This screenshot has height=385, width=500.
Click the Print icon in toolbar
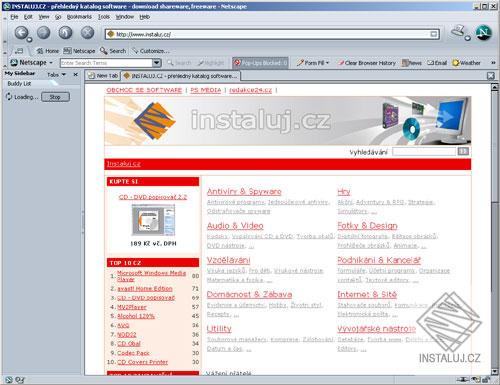pyautogui.click(x=458, y=31)
